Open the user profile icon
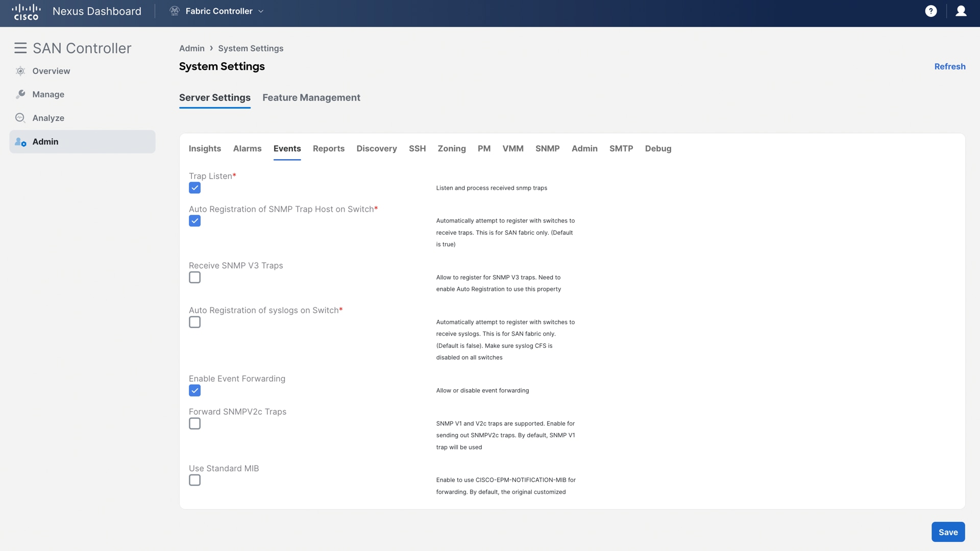 [x=961, y=11]
